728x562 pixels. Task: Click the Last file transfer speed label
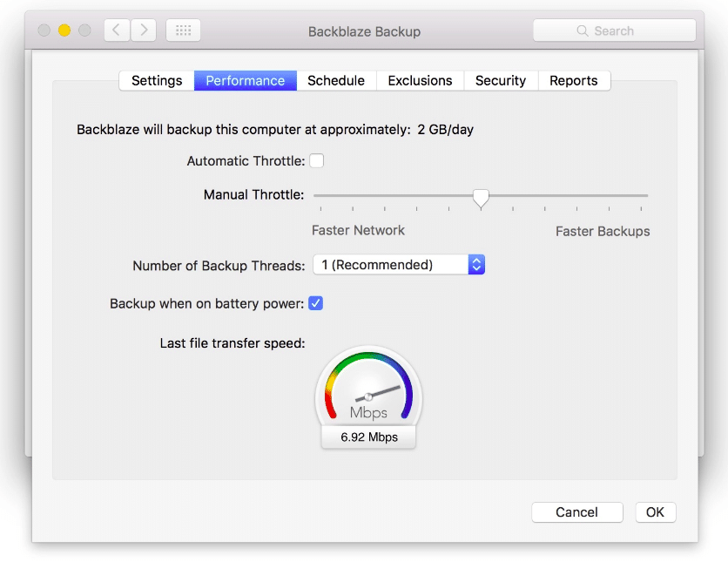233,343
